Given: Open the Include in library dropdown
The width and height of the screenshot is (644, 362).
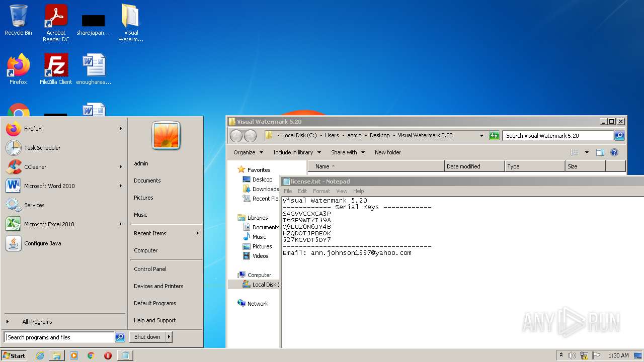Looking at the screenshot, I should 297,152.
